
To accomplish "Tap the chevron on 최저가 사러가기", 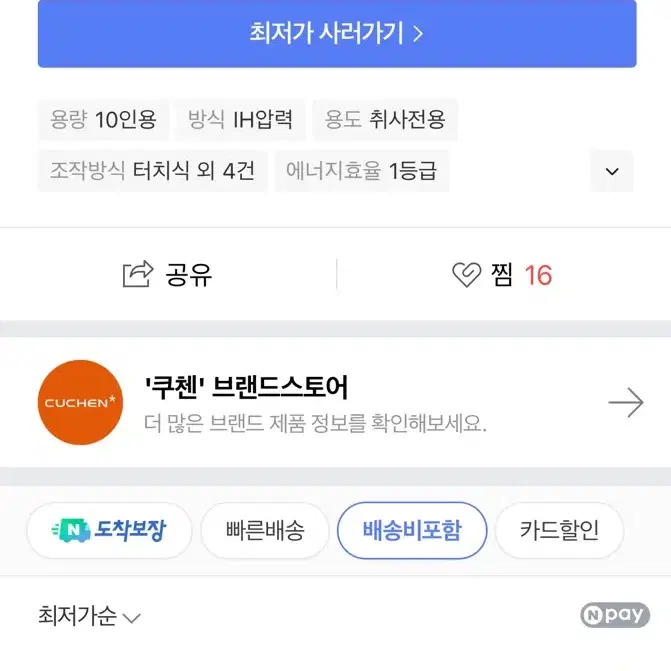I will point(419,34).
